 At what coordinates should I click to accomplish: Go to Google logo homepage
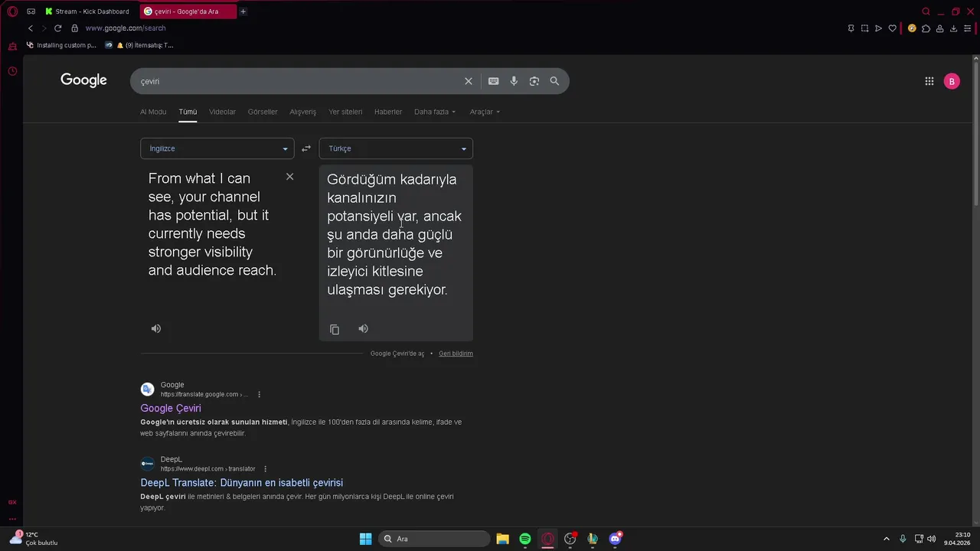(x=83, y=80)
